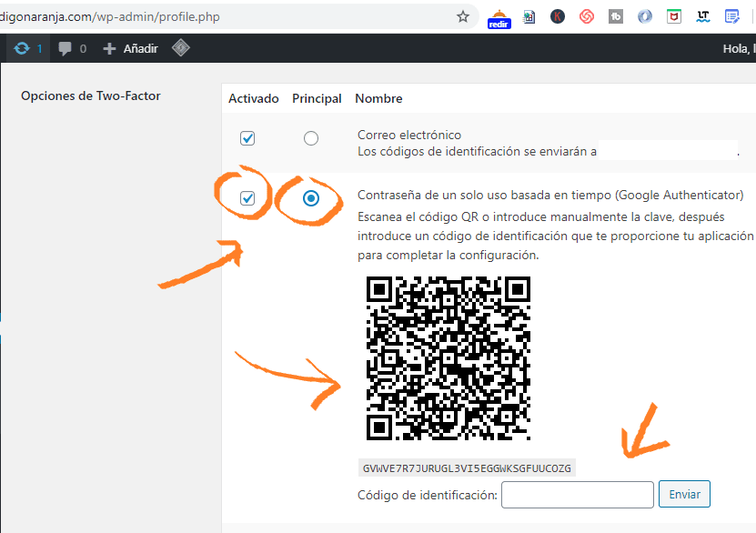The image size is (756, 533).
Task: Click the secret key GVWVE7R7JURUGL3VI5EGGWKSGFUUCOZG
Action: (x=467, y=468)
